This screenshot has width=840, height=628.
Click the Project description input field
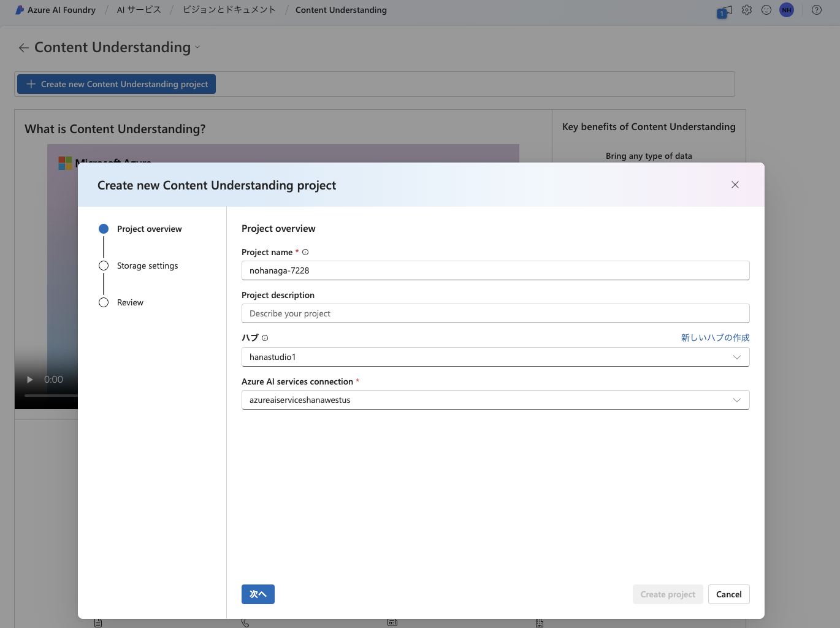tap(495, 313)
